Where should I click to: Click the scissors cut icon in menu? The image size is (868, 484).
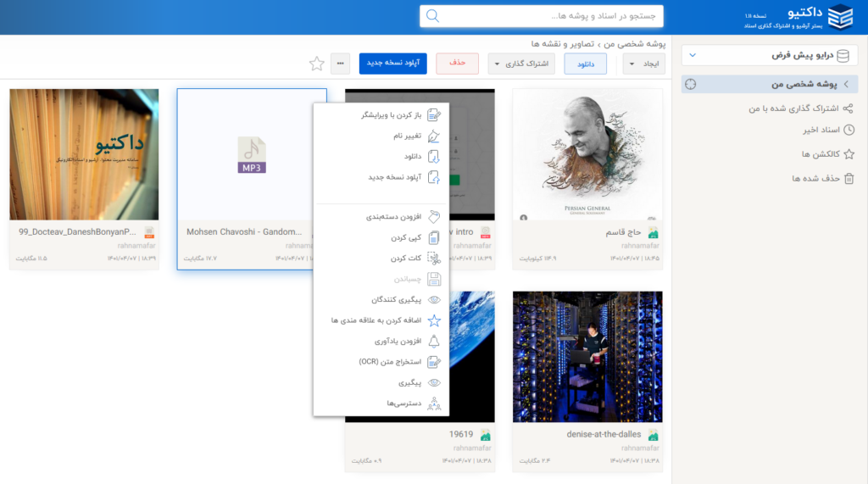pyautogui.click(x=434, y=258)
